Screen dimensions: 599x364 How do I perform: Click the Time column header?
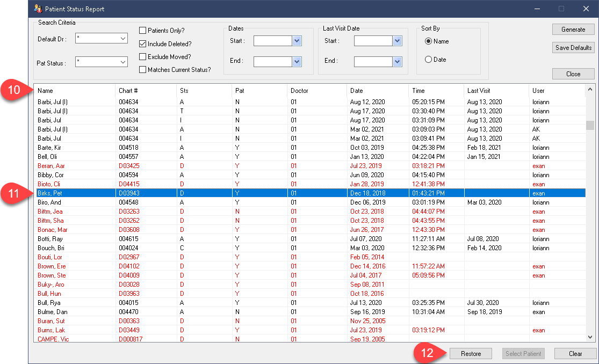[436, 91]
